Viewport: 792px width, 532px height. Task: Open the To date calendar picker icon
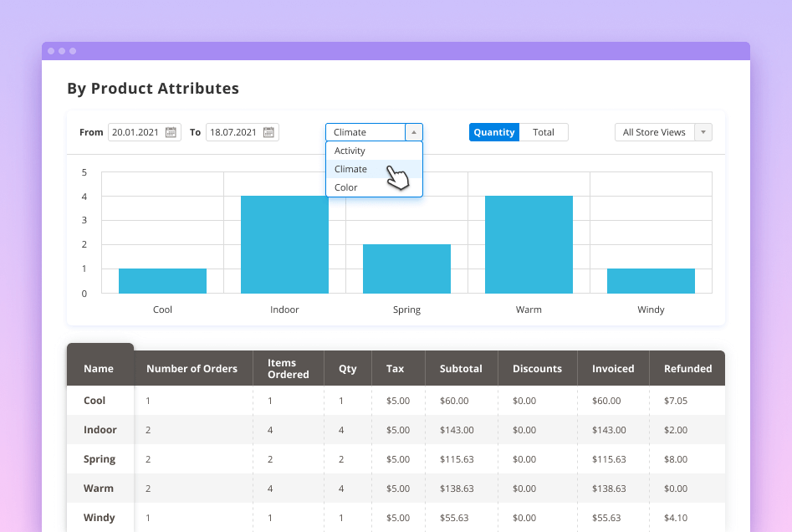point(268,132)
